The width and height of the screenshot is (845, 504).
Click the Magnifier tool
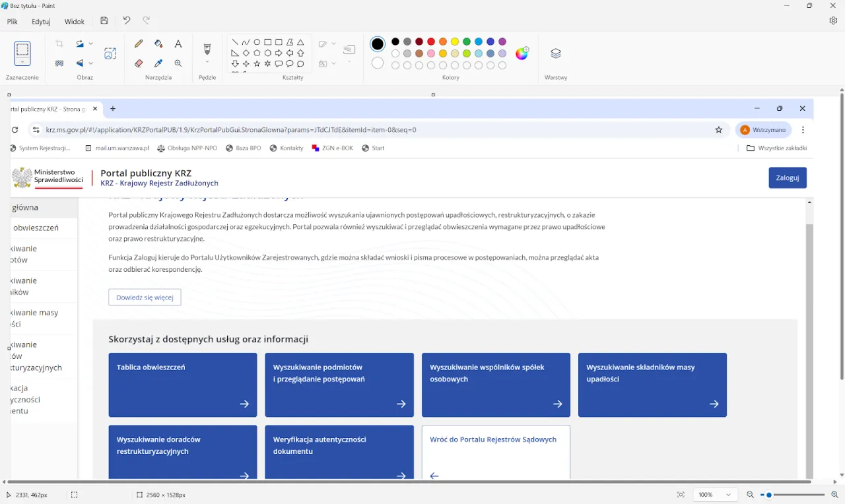coord(178,63)
